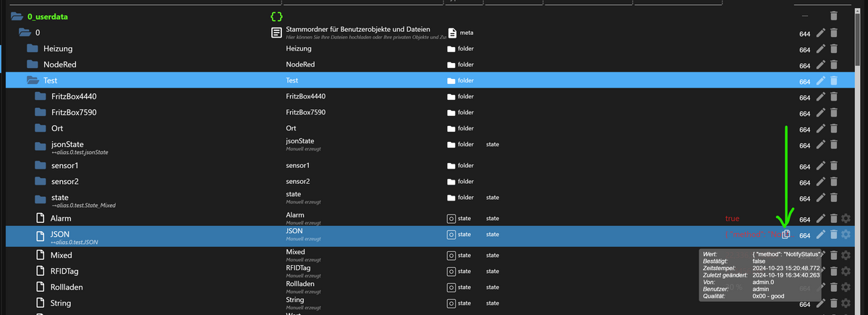Expand the Heizung folder
This screenshot has height=315, width=868.
(32, 49)
